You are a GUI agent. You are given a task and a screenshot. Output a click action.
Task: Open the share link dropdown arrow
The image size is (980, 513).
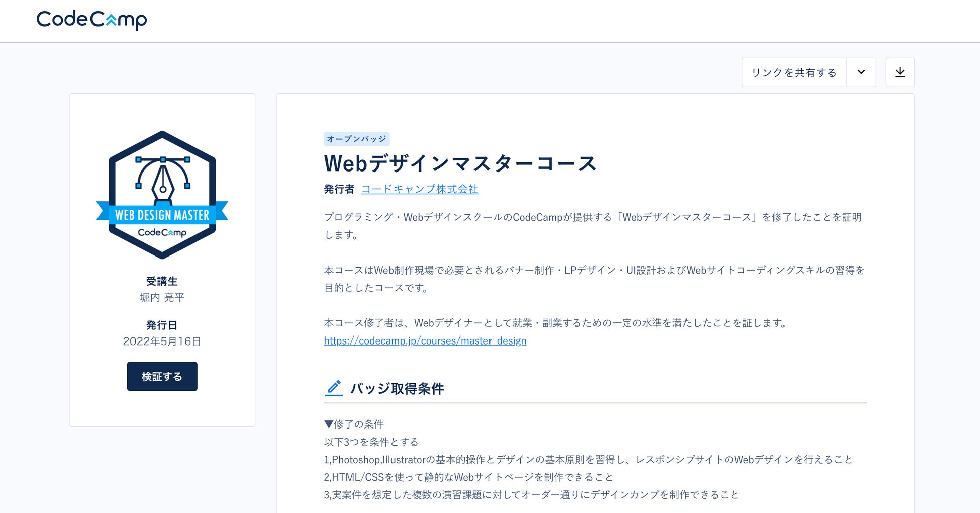[861, 72]
